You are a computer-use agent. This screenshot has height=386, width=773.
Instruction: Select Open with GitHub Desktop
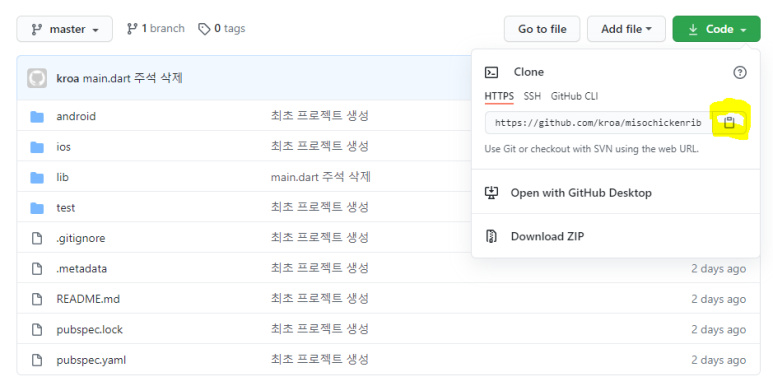(x=616, y=193)
